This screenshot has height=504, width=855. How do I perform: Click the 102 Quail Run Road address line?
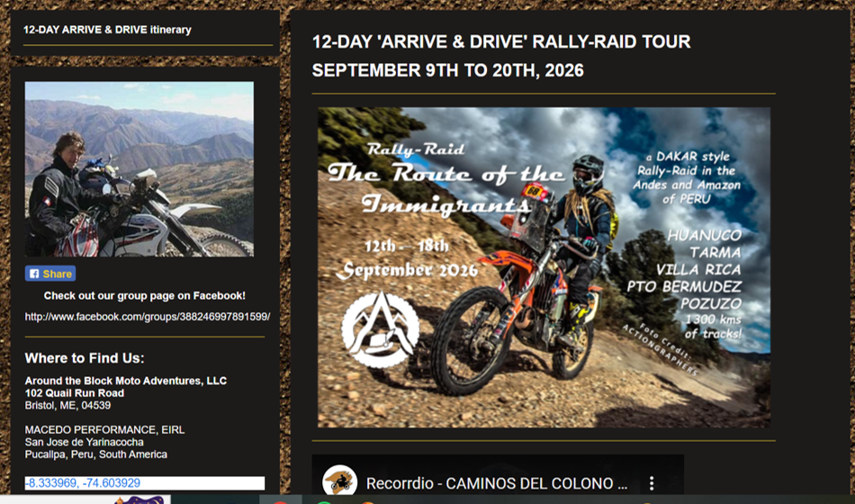[x=74, y=392]
